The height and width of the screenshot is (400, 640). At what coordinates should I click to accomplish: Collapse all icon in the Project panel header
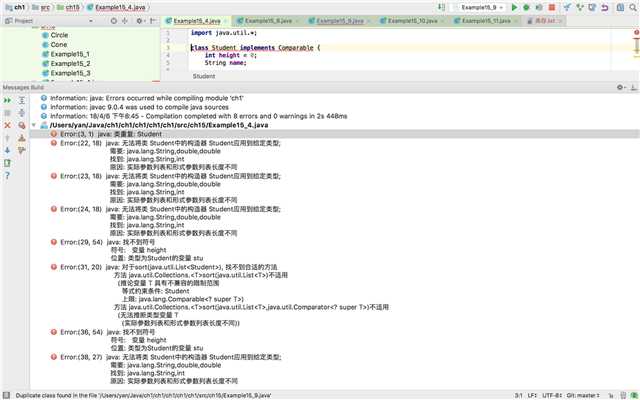[x=125, y=21]
